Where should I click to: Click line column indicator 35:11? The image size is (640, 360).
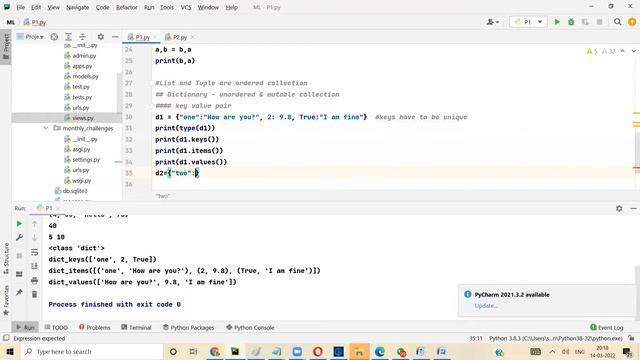476,338
